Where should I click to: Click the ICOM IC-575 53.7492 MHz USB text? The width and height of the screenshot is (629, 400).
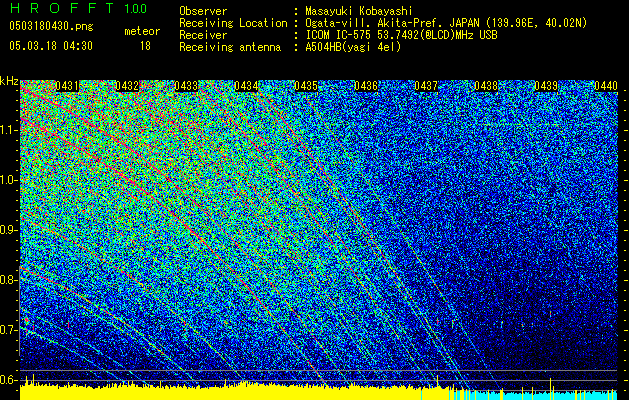(x=401, y=35)
